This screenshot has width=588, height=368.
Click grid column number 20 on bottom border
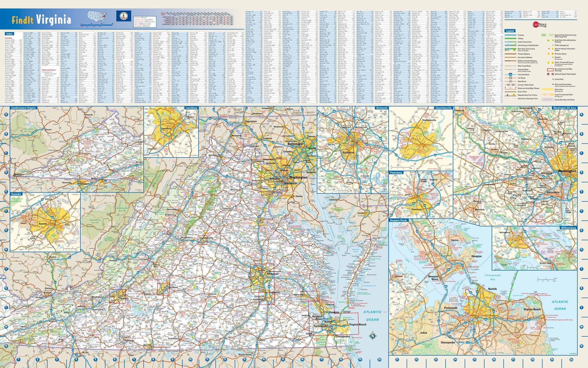[x=380, y=360]
